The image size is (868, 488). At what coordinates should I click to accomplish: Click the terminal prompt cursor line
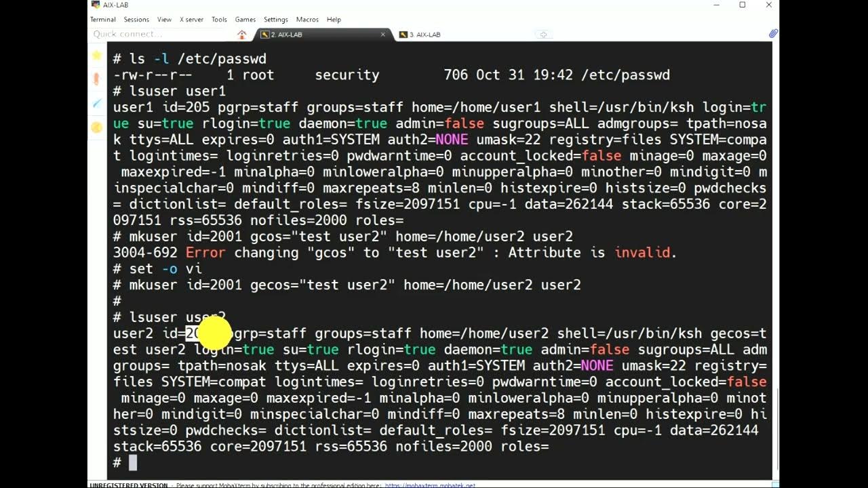(x=439, y=462)
